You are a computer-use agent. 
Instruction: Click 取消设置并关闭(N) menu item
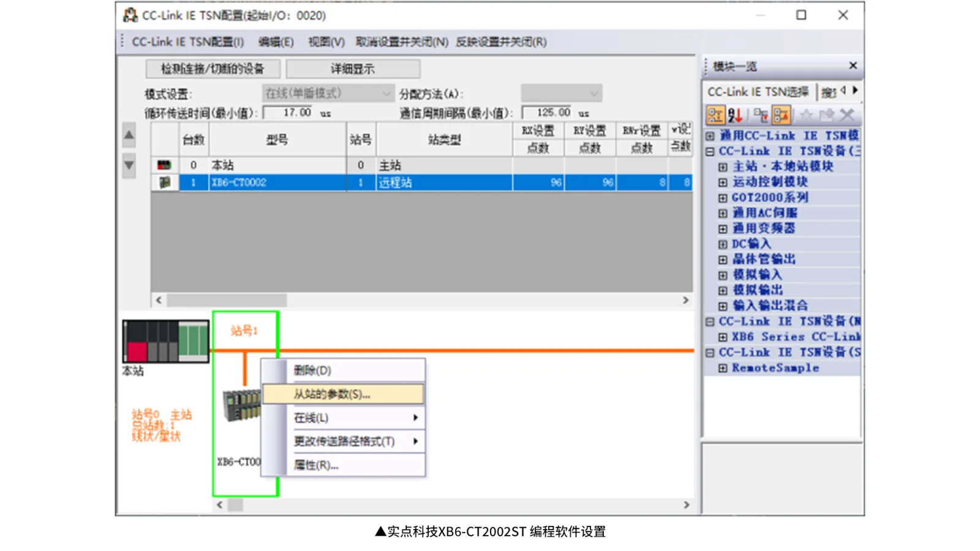[x=402, y=42]
